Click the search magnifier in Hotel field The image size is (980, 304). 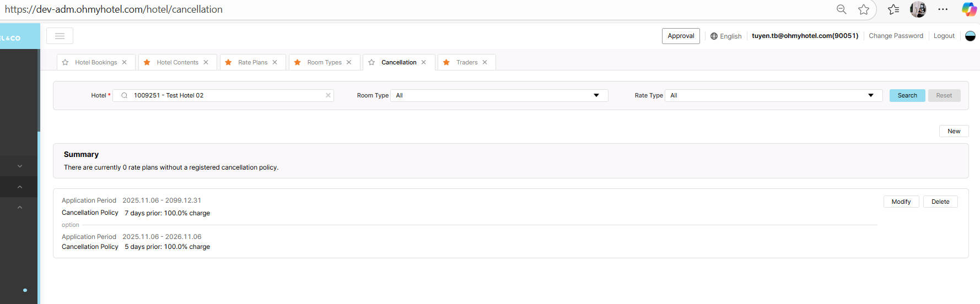[x=125, y=95]
